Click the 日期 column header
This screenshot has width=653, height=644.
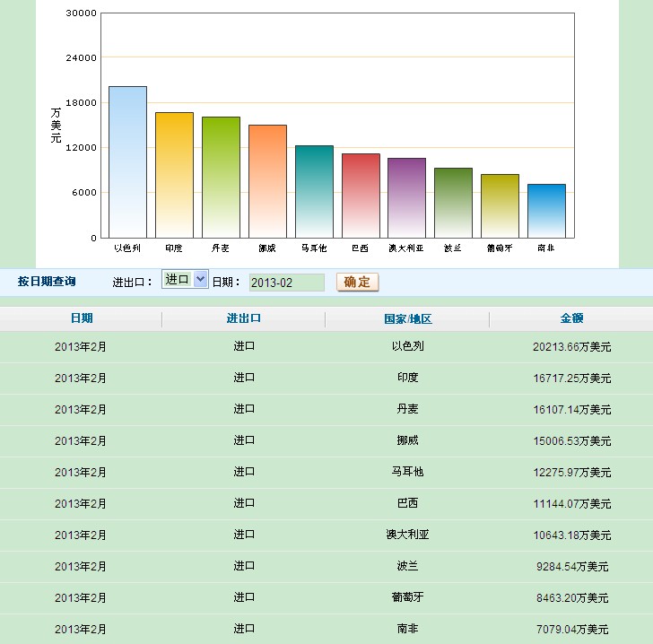coord(81,318)
